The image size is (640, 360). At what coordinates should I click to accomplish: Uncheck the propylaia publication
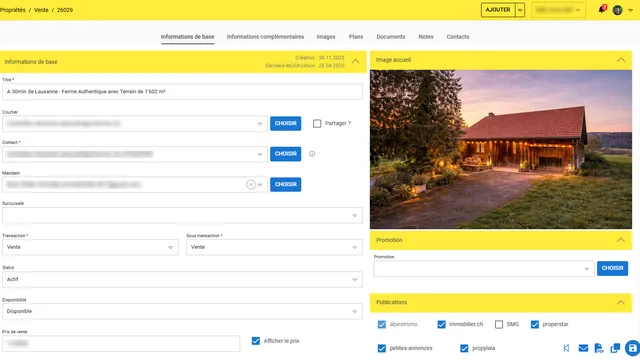coord(464,348)
